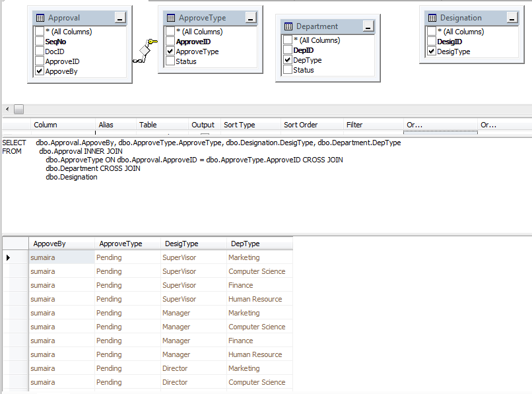Select Human Resource cell in the Manager row
Image resolution: width=532 pixels, height=394 pixels.
[259, 354]
